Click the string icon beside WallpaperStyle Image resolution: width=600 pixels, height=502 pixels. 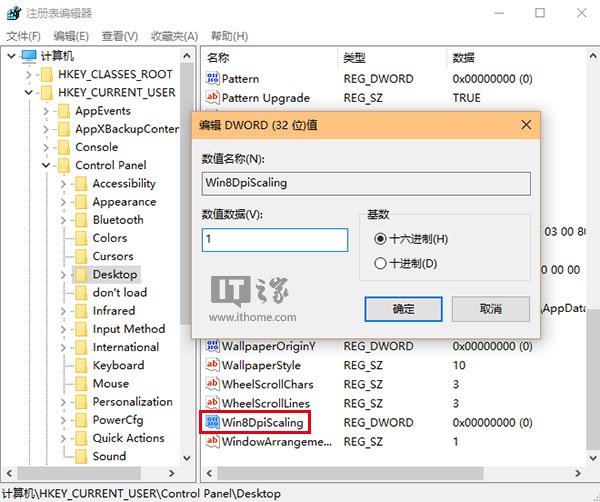pyautogui.click(x=212, y=365)
